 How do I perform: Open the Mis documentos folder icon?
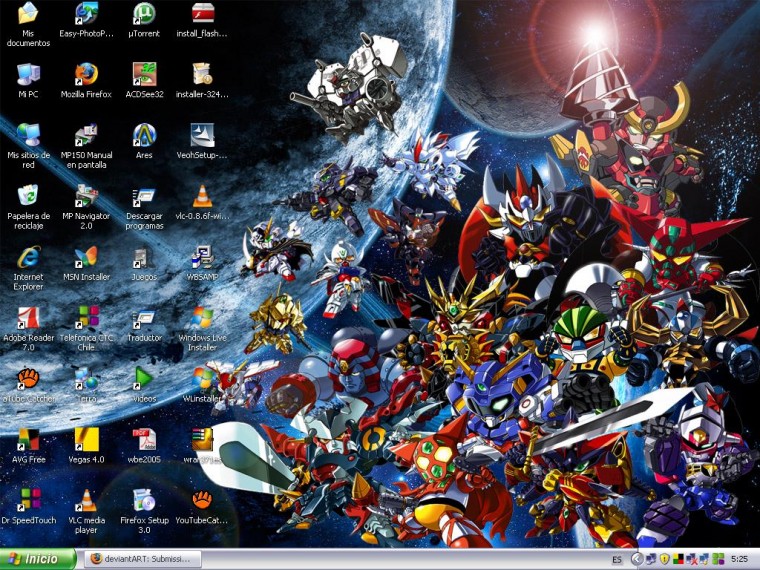pyautogui.click(x=28, y=13)
